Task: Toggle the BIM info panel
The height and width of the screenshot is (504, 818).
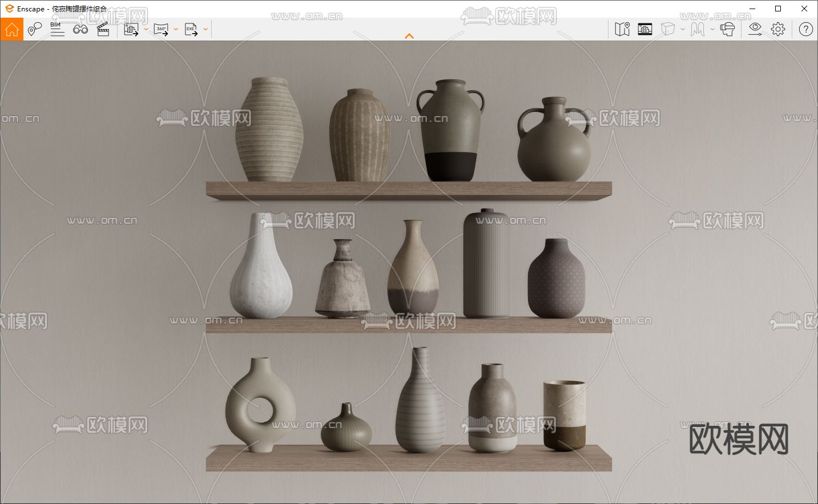Action: coord(57,29)
